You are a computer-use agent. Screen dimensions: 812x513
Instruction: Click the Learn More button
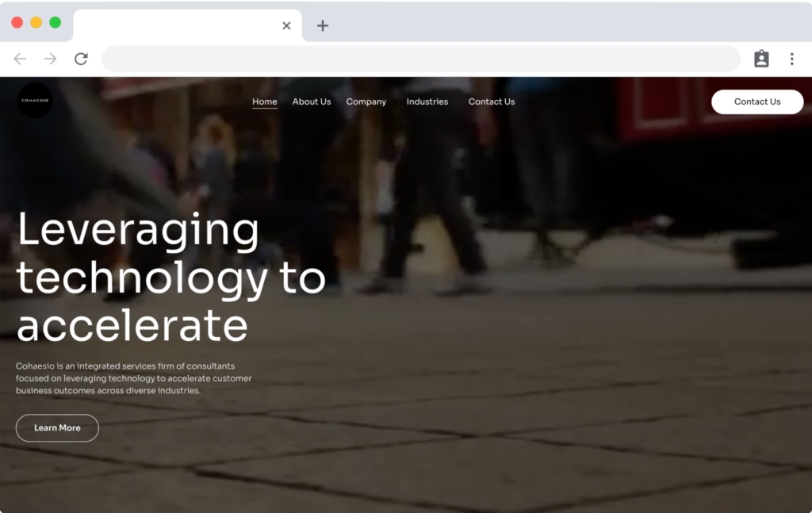pos(57,428)
